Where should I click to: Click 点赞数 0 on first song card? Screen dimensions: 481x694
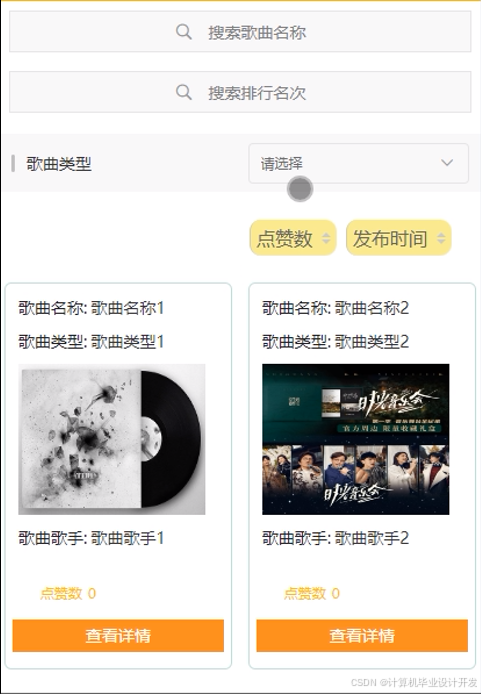coord(68,593)
